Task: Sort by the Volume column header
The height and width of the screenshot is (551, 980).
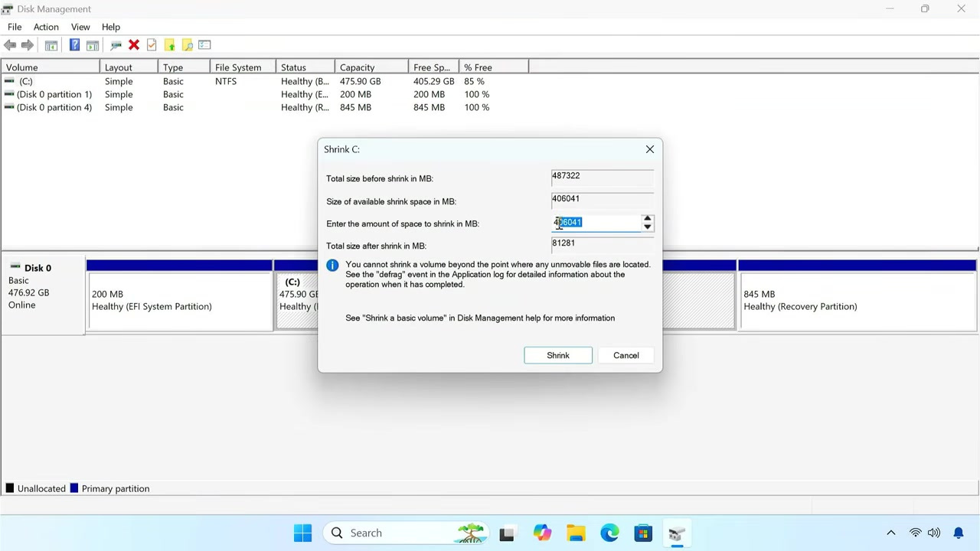Action: (x=51, y=67)
